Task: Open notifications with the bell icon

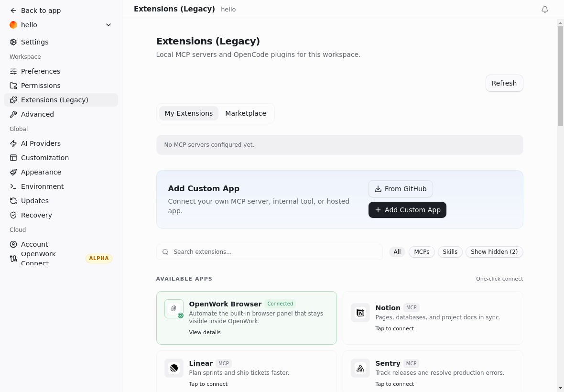Action: 545,10
